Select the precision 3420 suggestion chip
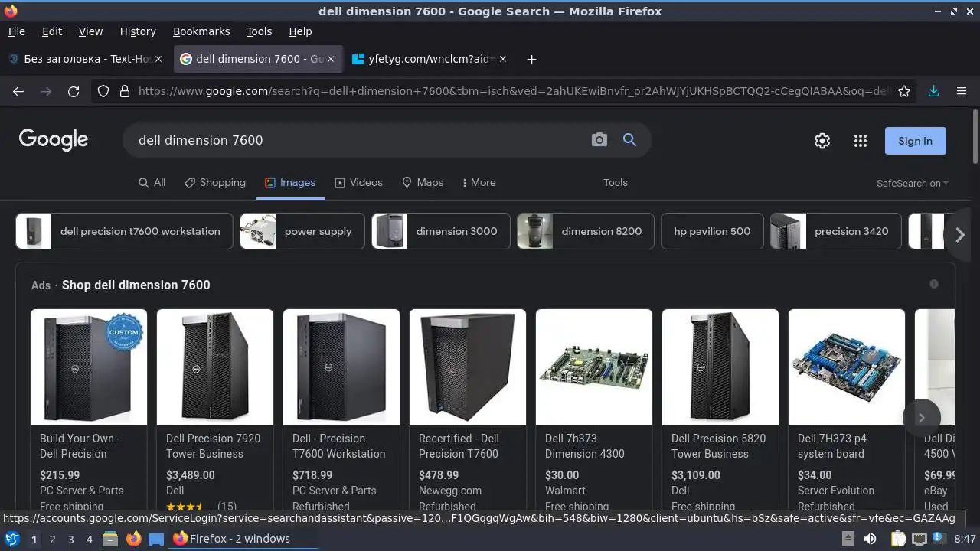 coord(836,231)
